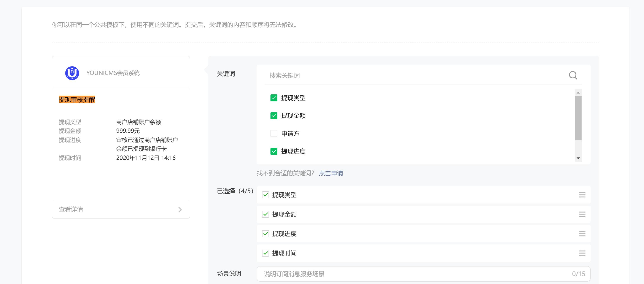Click the 0/15 character counter
This screenshot has width=644, height=284.
(x=579, y=274)
